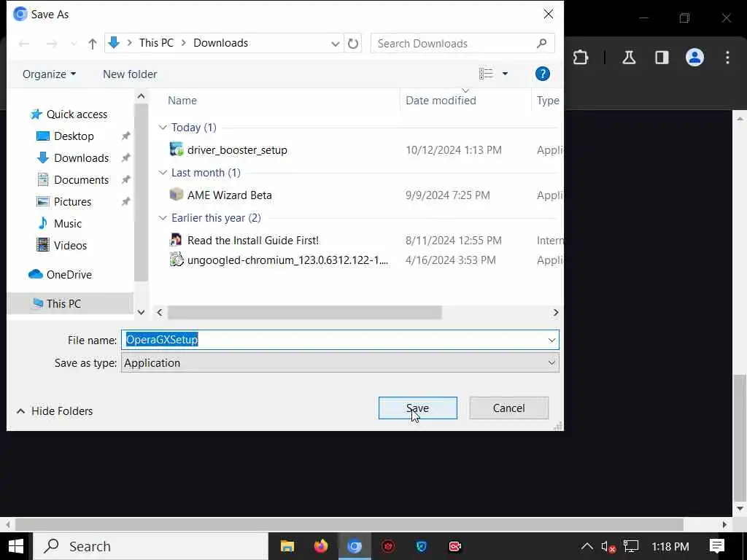Sort by Date modified column header
Viewport: 747px width, 560px height.
click(x=441, y=101)
